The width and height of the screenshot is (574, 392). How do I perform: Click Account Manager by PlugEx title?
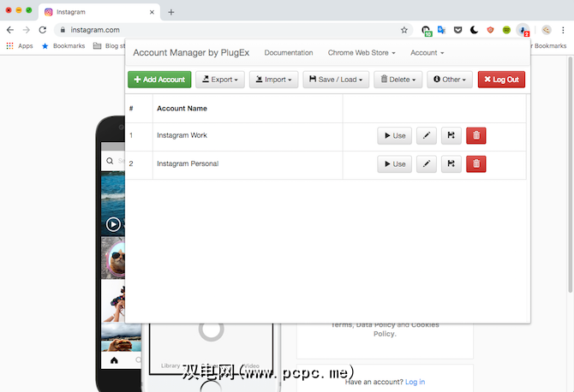[x=191, y=53]
